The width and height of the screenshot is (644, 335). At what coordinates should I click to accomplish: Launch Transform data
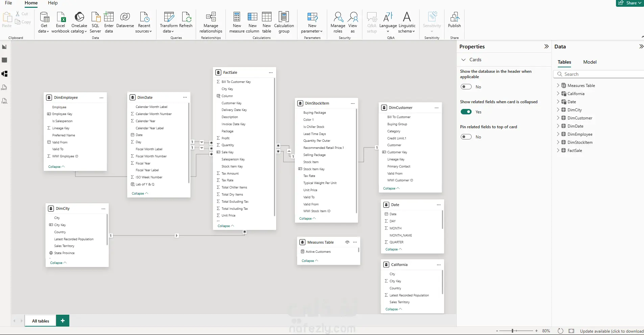coord(169,22)
